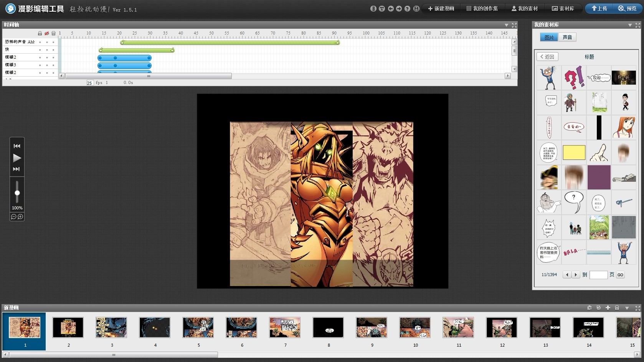
Task: Select the red question mark asset
Action: 574,78
